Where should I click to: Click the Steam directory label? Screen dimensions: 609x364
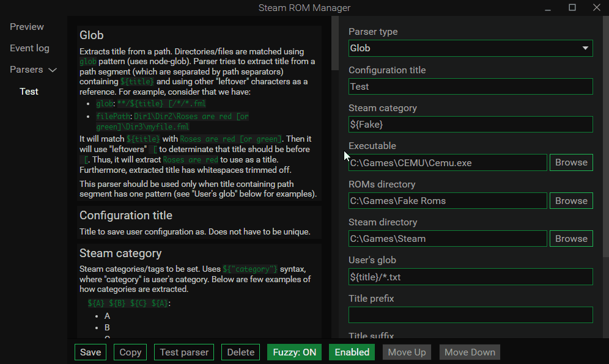tap(383, 222)
